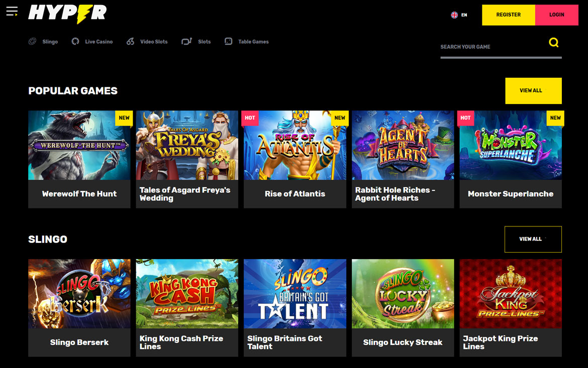588x368 pixels.
Task: Click NEW badge on Monster Superlanche
Action: pyautogui.click(x=555, y=118)
